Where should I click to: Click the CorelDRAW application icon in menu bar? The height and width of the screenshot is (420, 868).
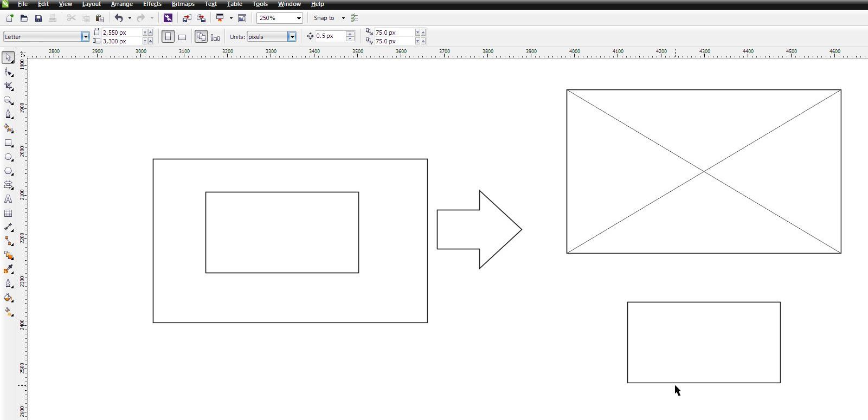pyautogui.click(x=5, y=4)
